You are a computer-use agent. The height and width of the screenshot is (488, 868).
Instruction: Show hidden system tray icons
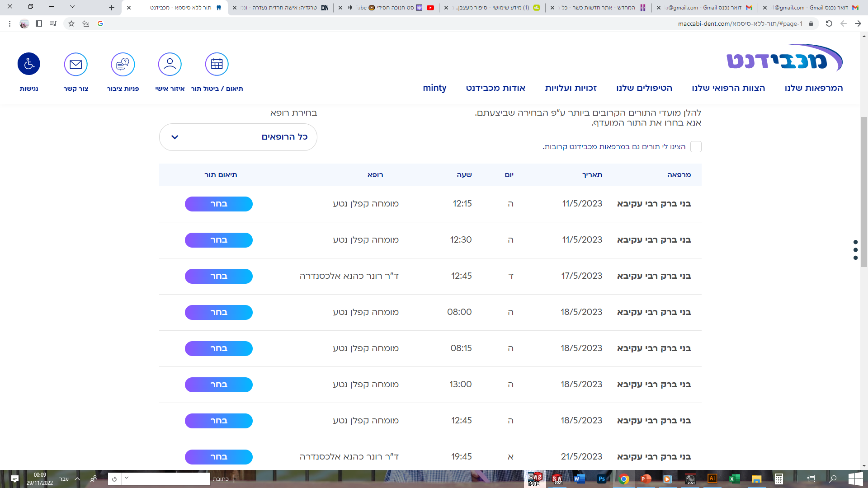click(77, 479)
